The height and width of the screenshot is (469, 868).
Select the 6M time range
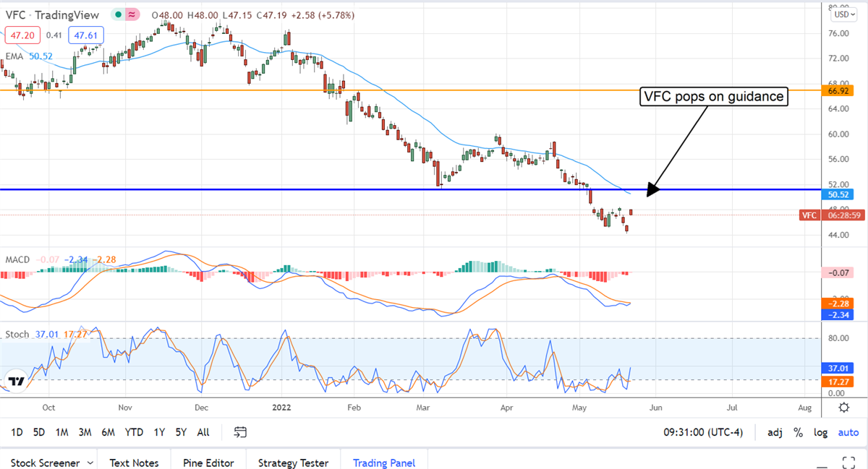[108, 432]
